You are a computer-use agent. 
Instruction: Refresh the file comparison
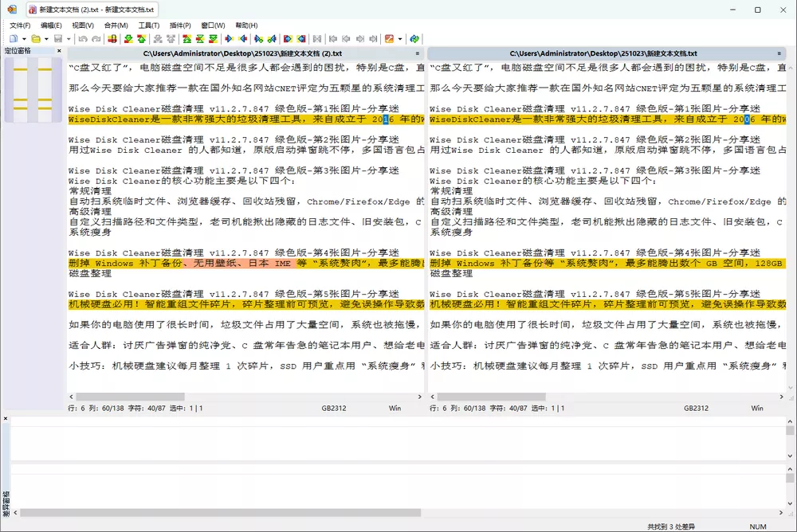pos(414,38)
